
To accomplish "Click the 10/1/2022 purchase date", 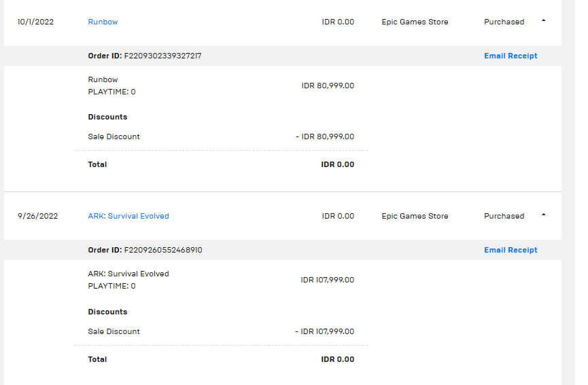I will (35, 22).
